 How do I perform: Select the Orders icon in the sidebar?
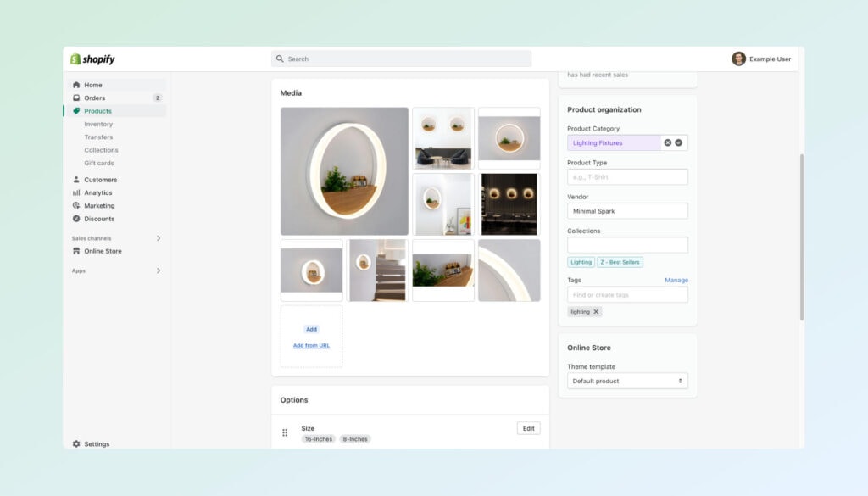pyautogui.click(x=77, y=98)
